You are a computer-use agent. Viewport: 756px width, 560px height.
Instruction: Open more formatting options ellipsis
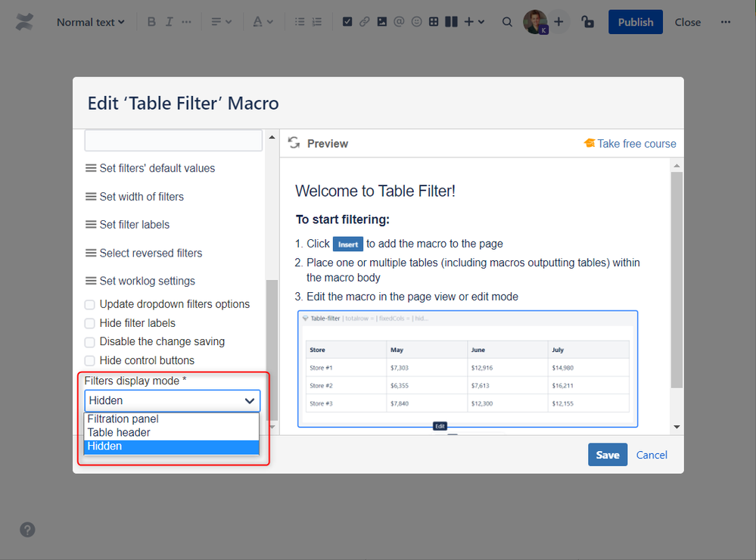(187, 22)
